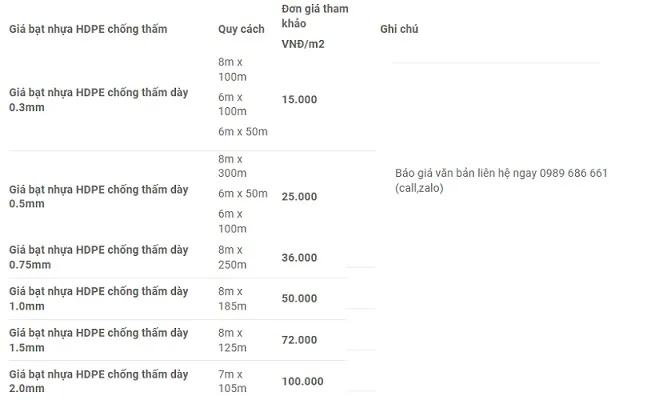The height and width of the screenshot is (400, 650).
Task: Click the HDPE 1.0mm row label
Action: [98, 298]
